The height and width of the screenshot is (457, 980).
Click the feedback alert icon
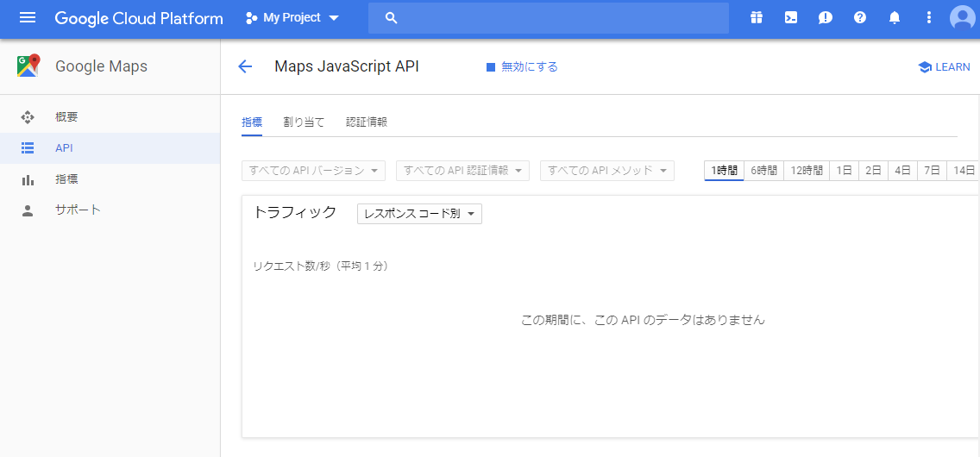826,18
